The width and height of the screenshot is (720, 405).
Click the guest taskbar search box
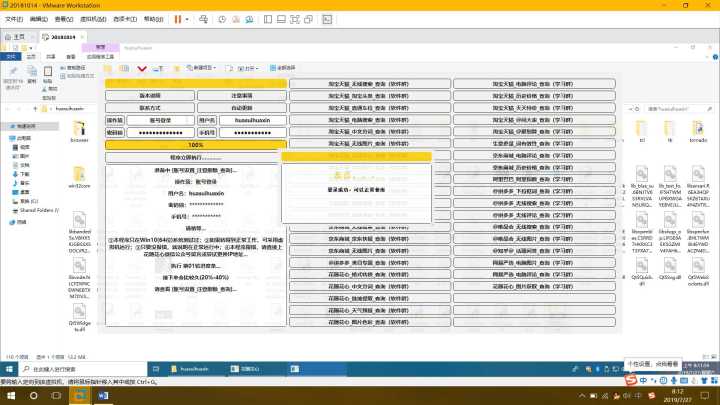tap(70, 368)
